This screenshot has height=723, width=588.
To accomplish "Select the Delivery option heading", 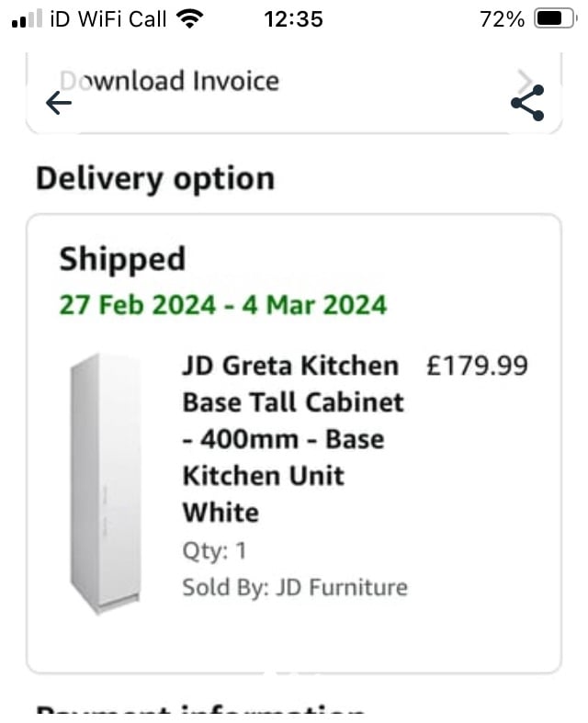I will click(x=155, y=179).
